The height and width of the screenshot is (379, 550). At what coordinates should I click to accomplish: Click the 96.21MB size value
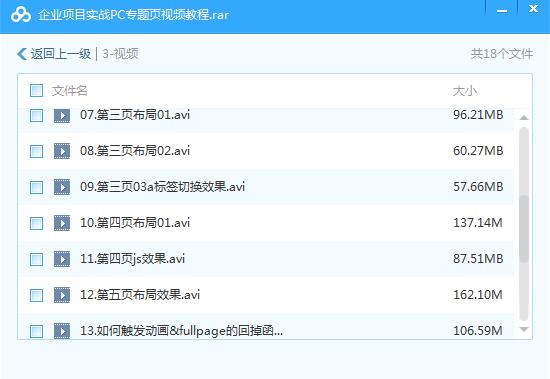click(478, 115)
